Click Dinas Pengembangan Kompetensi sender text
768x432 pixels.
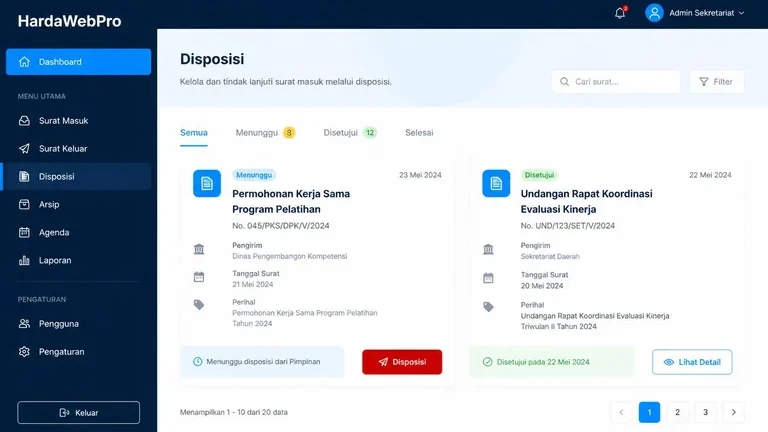pyautogui.click(x=289, y=256)
